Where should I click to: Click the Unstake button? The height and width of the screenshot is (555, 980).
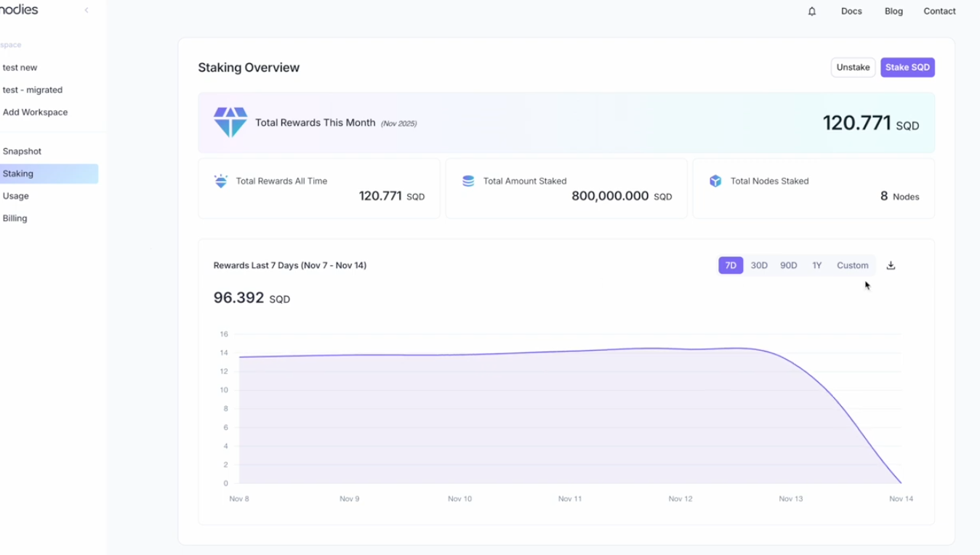pos(853,68)
